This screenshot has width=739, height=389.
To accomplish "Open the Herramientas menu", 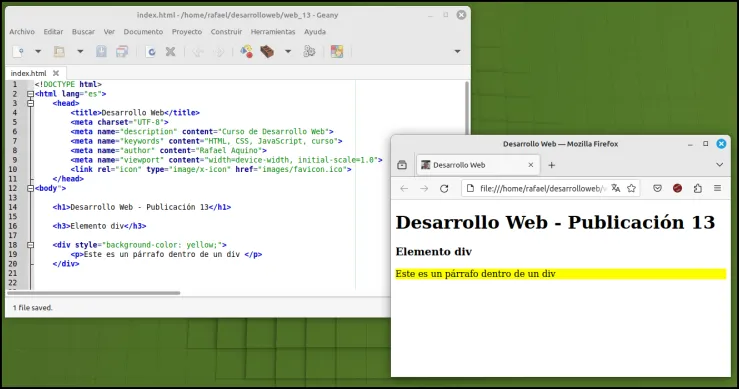I will (273, 32).
